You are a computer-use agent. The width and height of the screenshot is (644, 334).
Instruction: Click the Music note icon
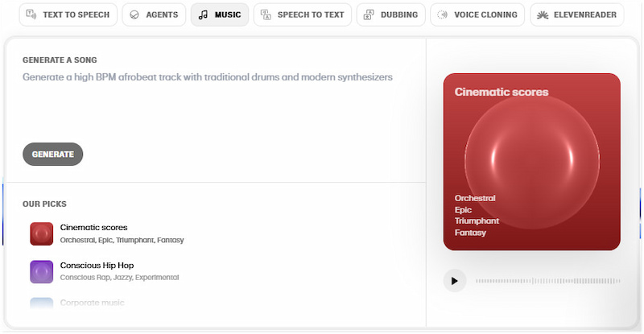[203, 14]
